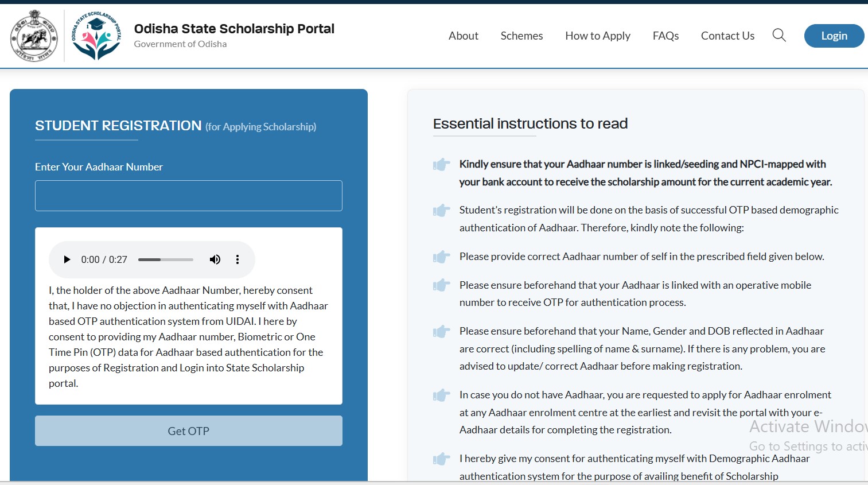Click pointing hand icon beside Aadhaar enrolment instruction

pyautogui.click(x=441, y=395)
